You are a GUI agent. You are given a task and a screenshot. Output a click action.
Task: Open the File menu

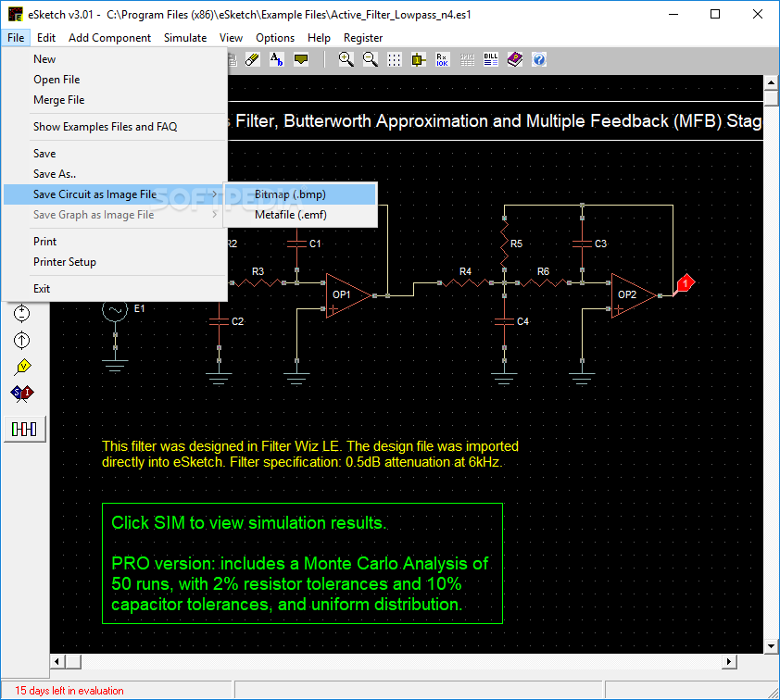point(16,38)
